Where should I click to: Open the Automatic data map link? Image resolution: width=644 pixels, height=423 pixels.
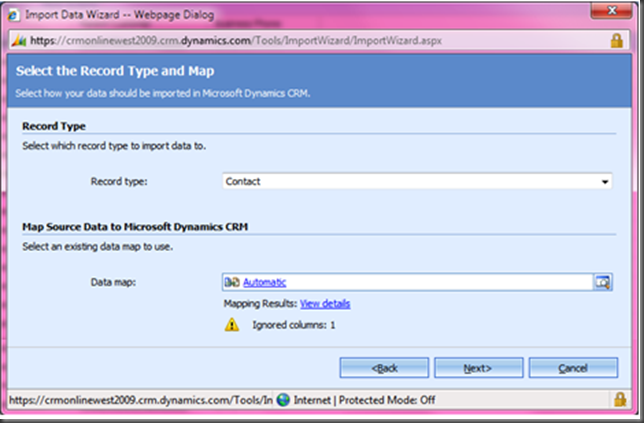[x=264, y=283]
